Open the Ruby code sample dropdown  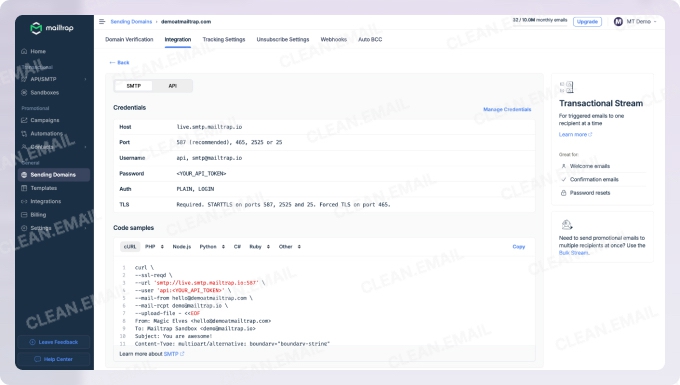(260, 247)
